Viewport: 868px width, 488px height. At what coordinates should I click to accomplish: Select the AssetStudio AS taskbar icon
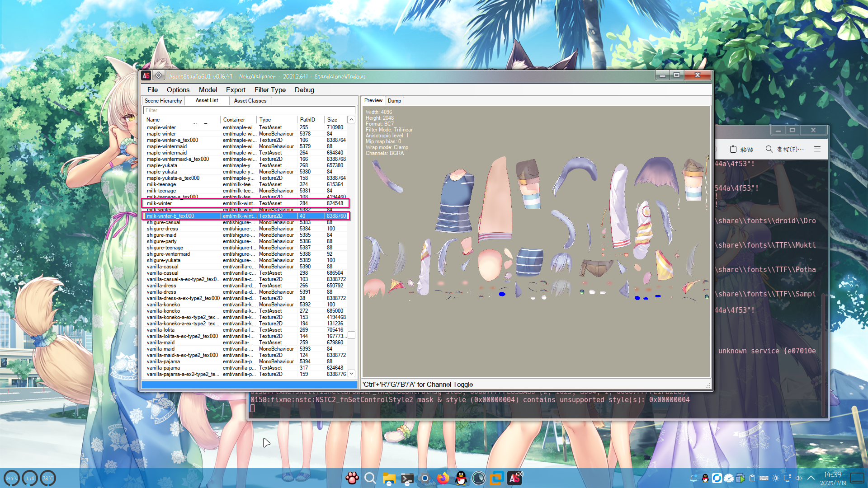coord(515,478)
